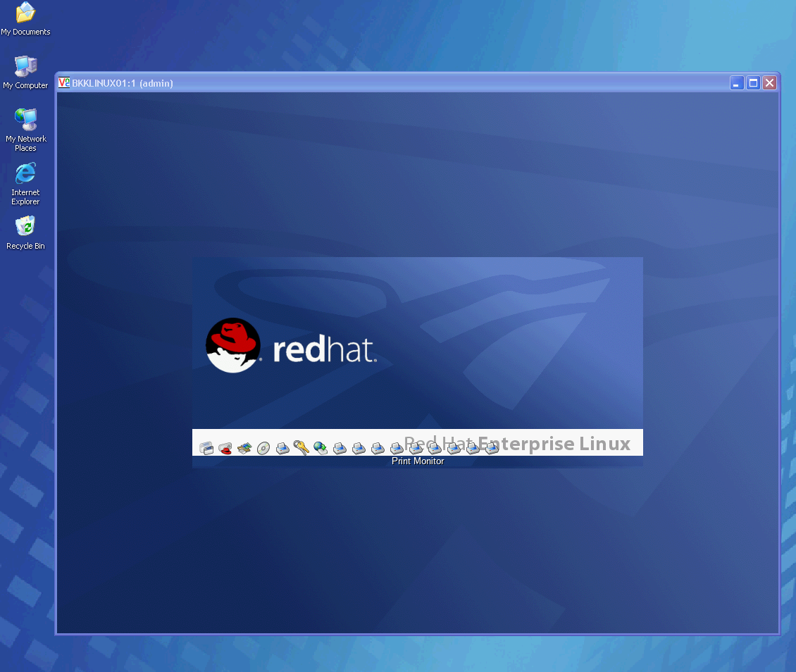
Task: Open the My Documents desktop icon
Action: point(25,18)
